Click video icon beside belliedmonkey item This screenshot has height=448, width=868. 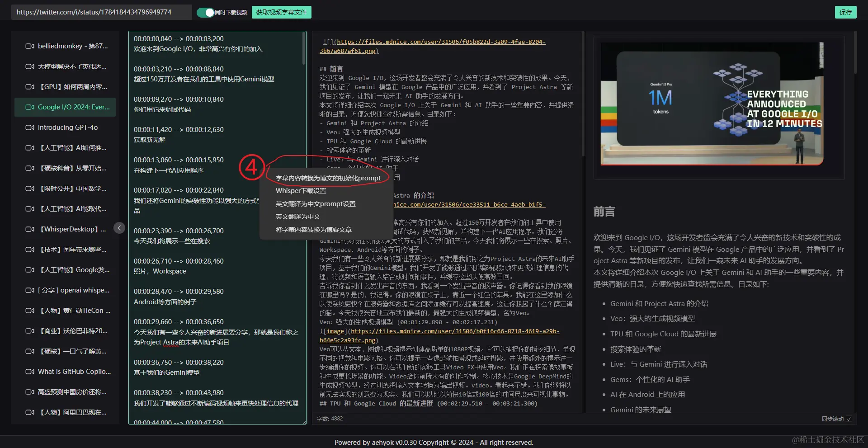point(30,46)
